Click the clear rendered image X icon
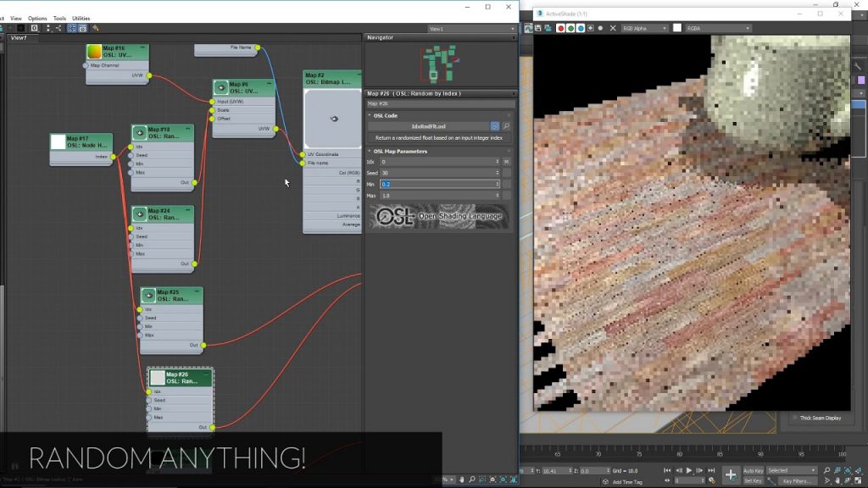This screenshot has width=868, height=488. click(613, 27)
